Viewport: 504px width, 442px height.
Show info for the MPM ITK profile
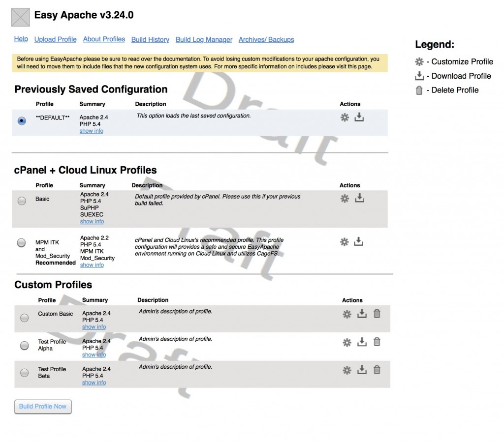click(x=92, y=265)
